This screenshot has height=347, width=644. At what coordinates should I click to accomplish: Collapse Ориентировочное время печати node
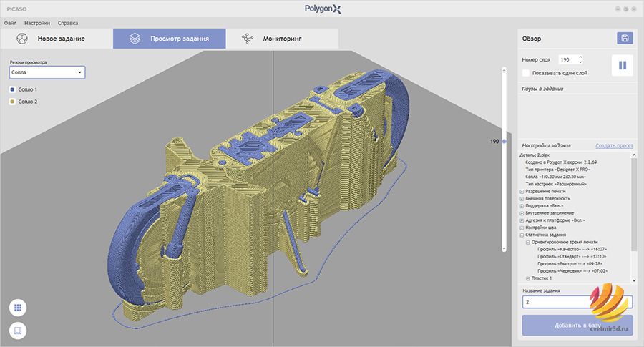(528, 243)
